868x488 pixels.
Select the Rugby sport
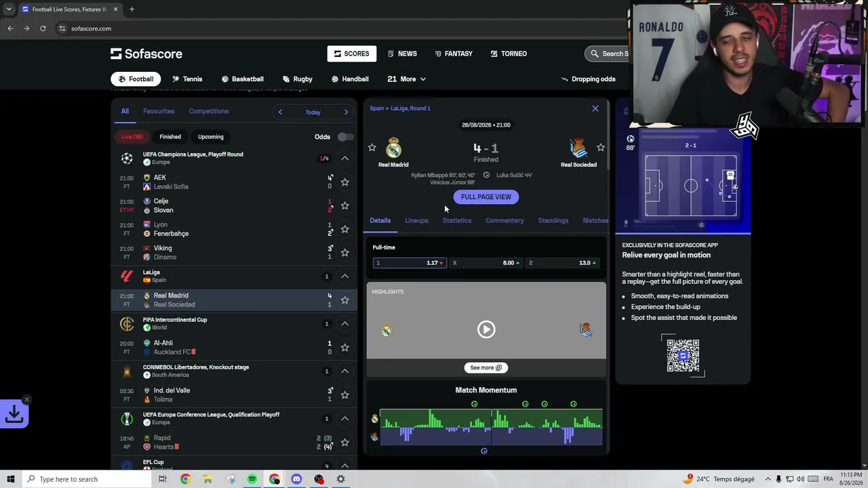point(298,79)
